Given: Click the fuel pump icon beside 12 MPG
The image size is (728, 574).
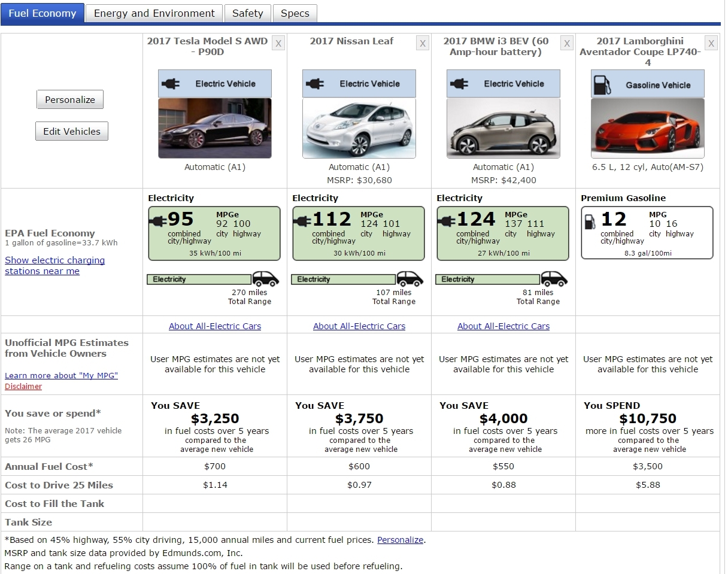Looking at the screenshot, I should click(590, 221).
